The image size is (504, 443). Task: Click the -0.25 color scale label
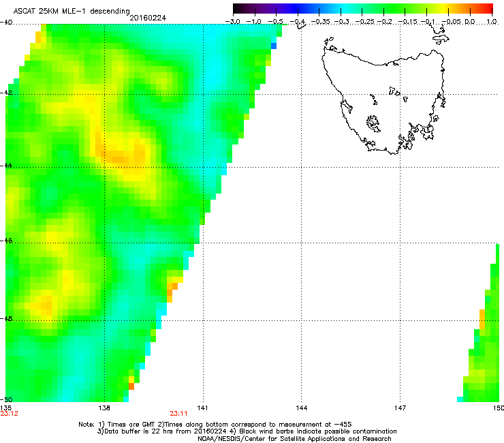coord(365,22)
